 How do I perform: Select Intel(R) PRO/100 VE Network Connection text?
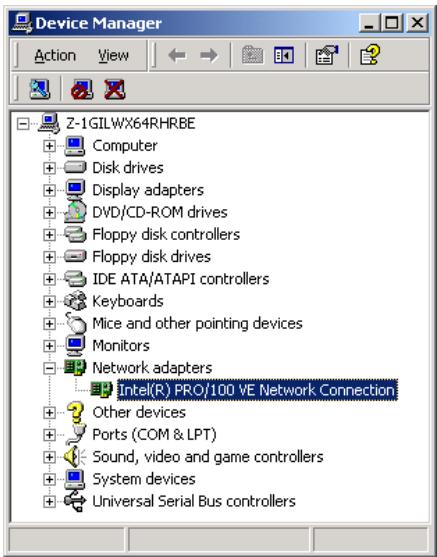(257, 390)
